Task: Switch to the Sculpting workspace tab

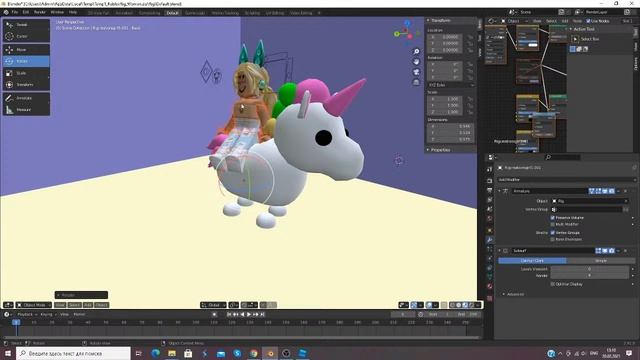Action: 252,13
